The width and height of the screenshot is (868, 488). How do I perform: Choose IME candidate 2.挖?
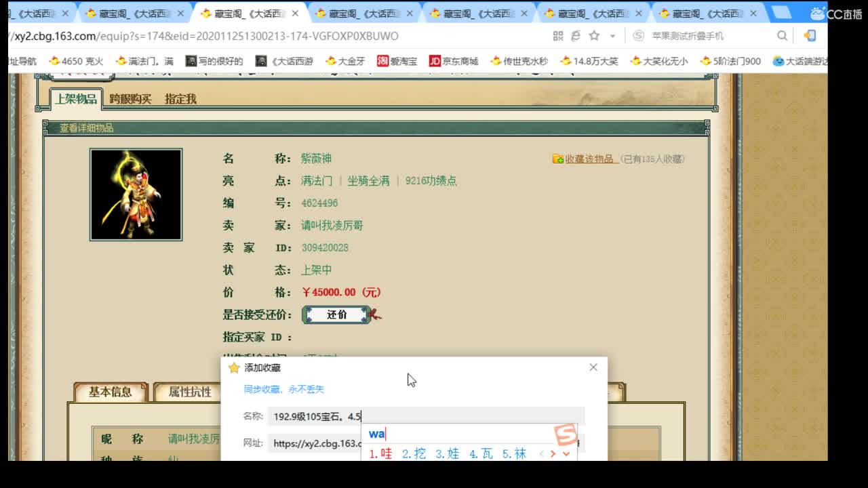(414, 453)
